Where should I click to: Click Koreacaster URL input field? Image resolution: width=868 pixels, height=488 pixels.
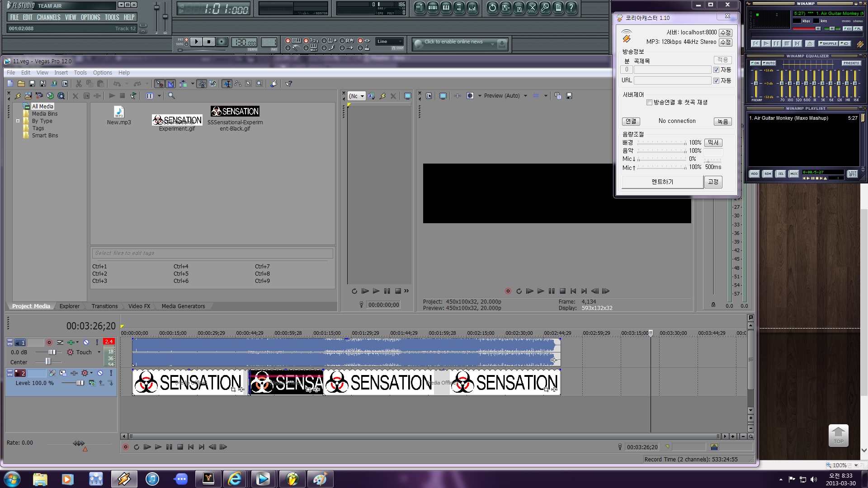672,80
